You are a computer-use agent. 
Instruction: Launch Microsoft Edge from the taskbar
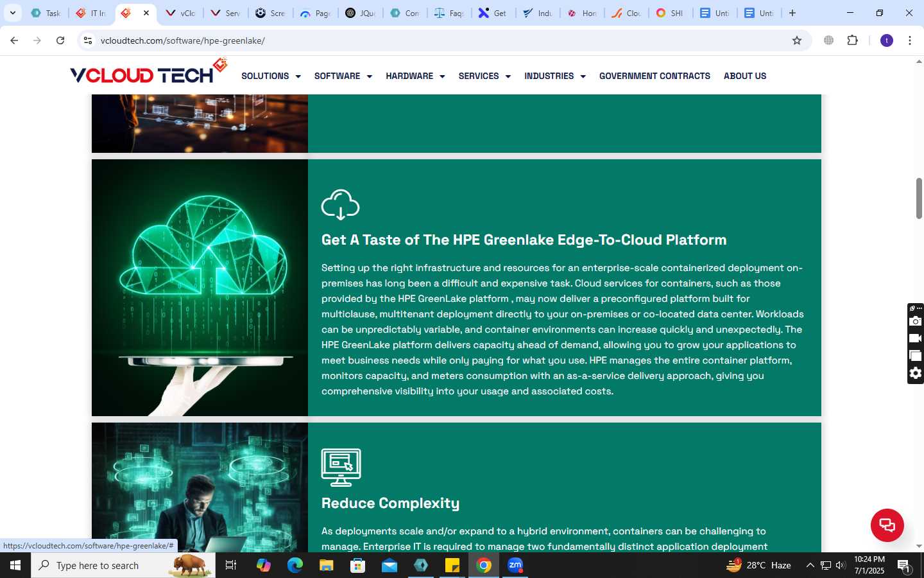295,565
